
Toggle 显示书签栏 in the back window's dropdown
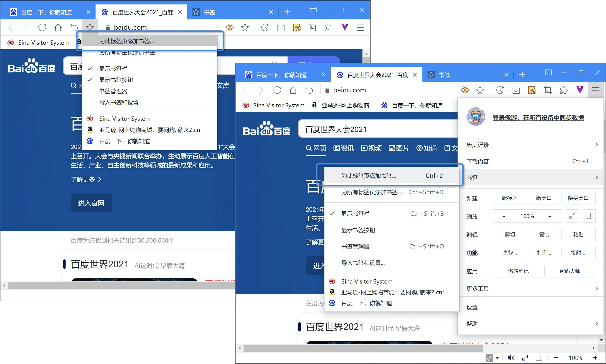149,69
